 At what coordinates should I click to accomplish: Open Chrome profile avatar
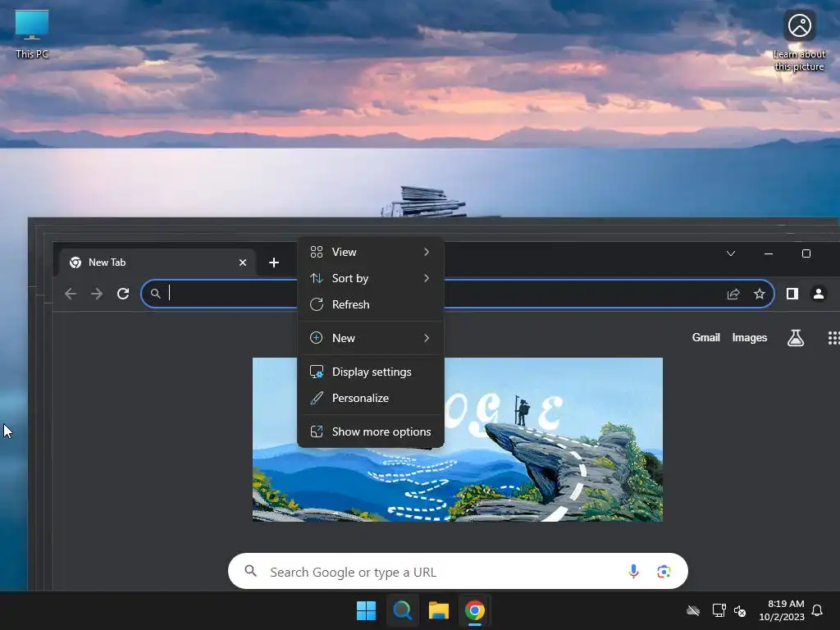click(x=819, y=294)
